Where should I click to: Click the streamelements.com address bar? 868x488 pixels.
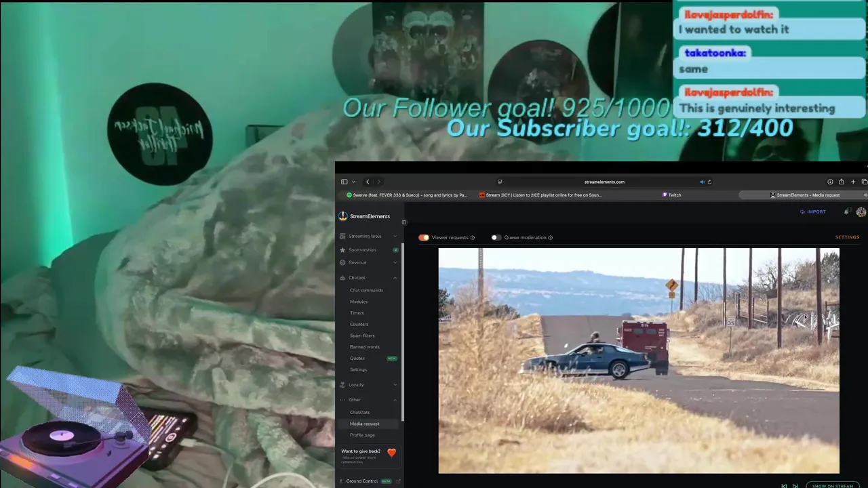click(604, 182)
